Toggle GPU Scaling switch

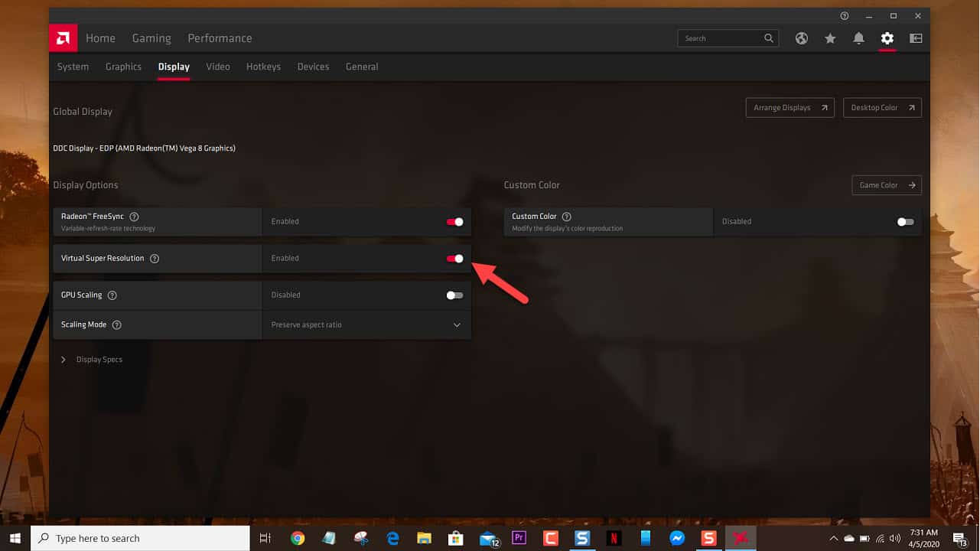tap(455, 295)
